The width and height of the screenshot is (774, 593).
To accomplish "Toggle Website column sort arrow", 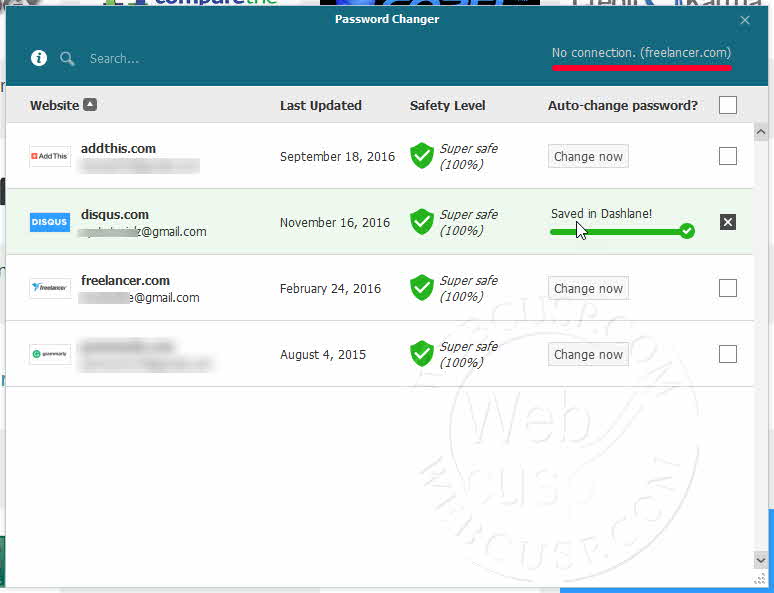I will 90,105.
